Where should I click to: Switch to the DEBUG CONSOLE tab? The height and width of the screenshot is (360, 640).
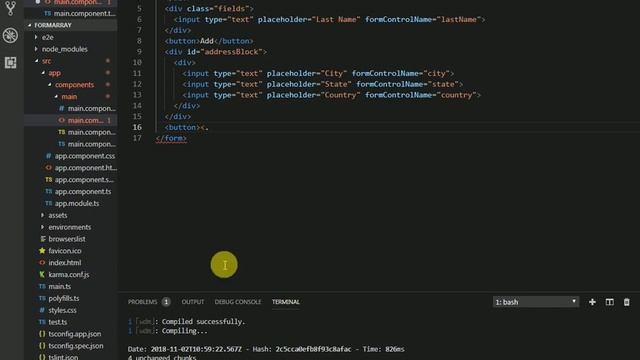[238, 302]
